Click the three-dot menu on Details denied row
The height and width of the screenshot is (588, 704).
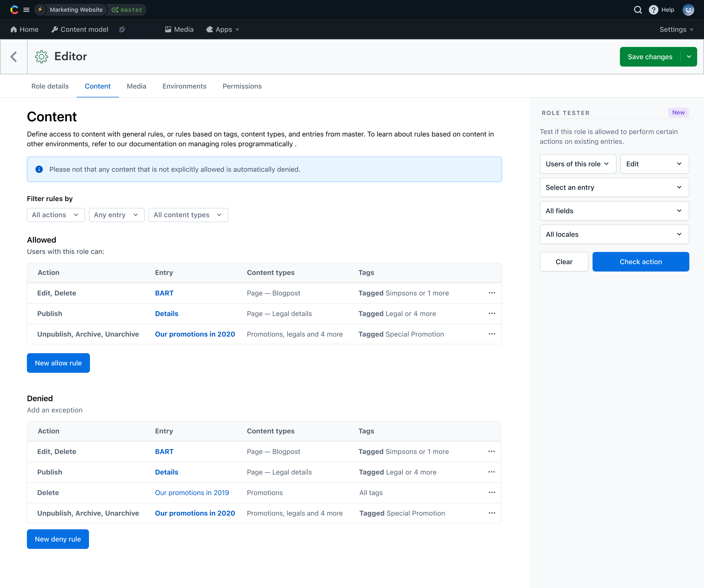click(491, 472)
